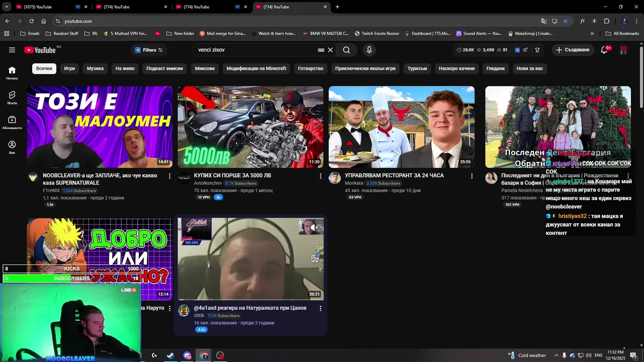Select the Готварство filter chip

coord(310,68)
